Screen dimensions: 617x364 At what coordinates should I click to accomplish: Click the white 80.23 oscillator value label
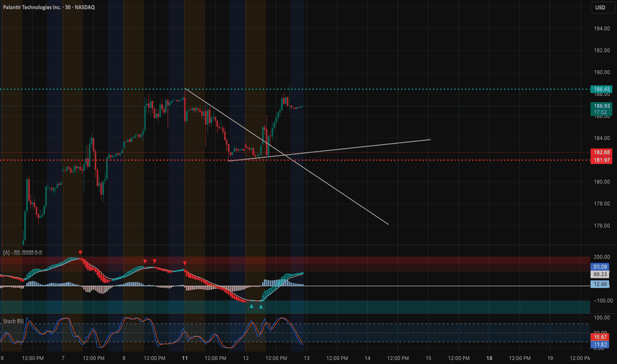tap(600, 274)
